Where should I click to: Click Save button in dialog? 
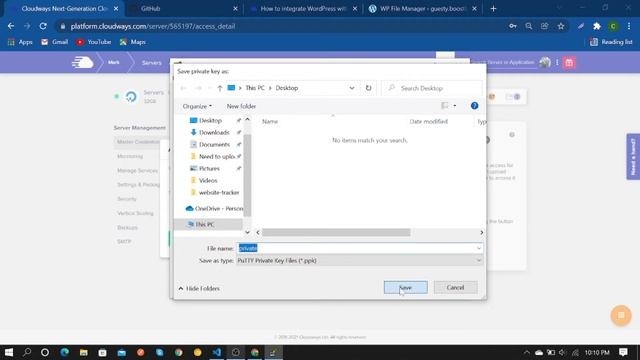405,287
